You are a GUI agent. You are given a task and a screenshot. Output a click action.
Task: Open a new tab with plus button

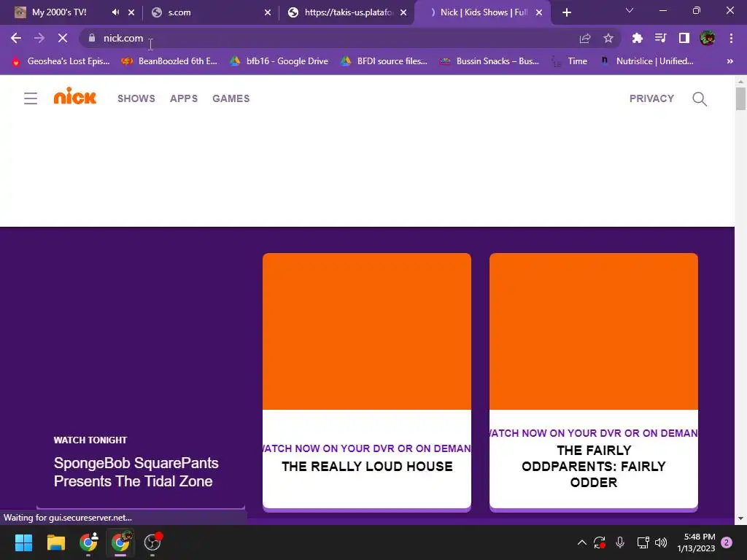[566, 12]
